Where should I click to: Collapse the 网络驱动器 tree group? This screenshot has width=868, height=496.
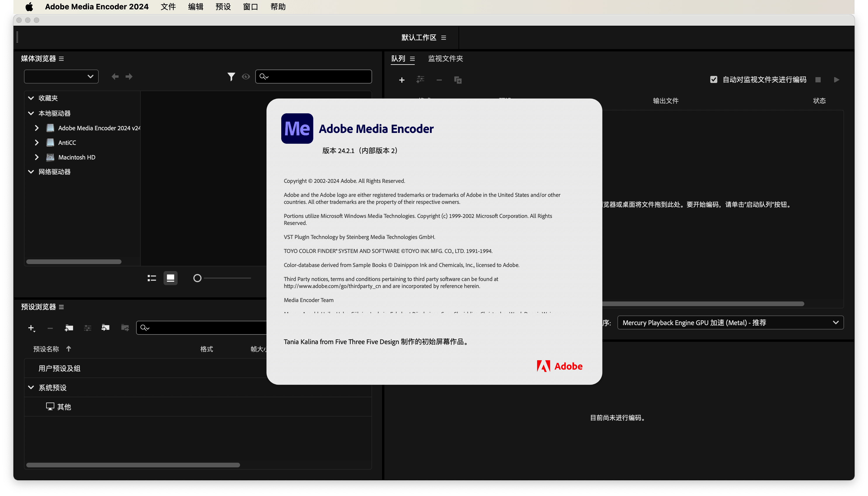click(31, 172)
